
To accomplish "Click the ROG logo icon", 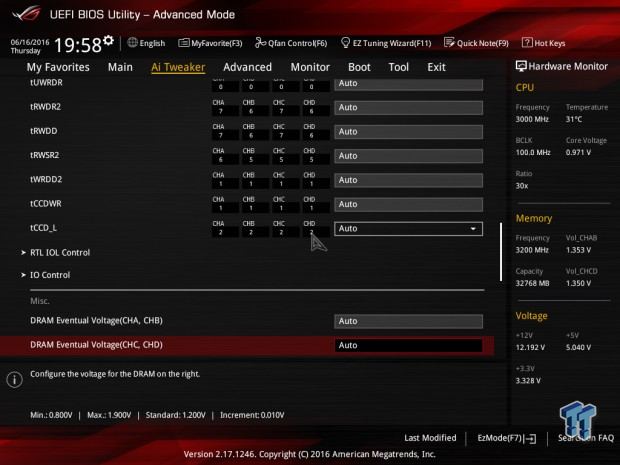I will pos(26,13).
